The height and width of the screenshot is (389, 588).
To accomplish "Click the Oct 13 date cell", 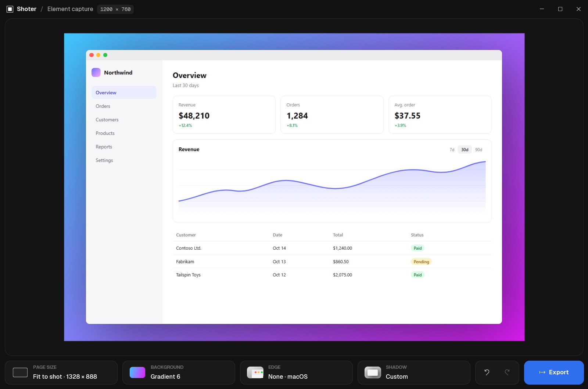I will 279,262.
